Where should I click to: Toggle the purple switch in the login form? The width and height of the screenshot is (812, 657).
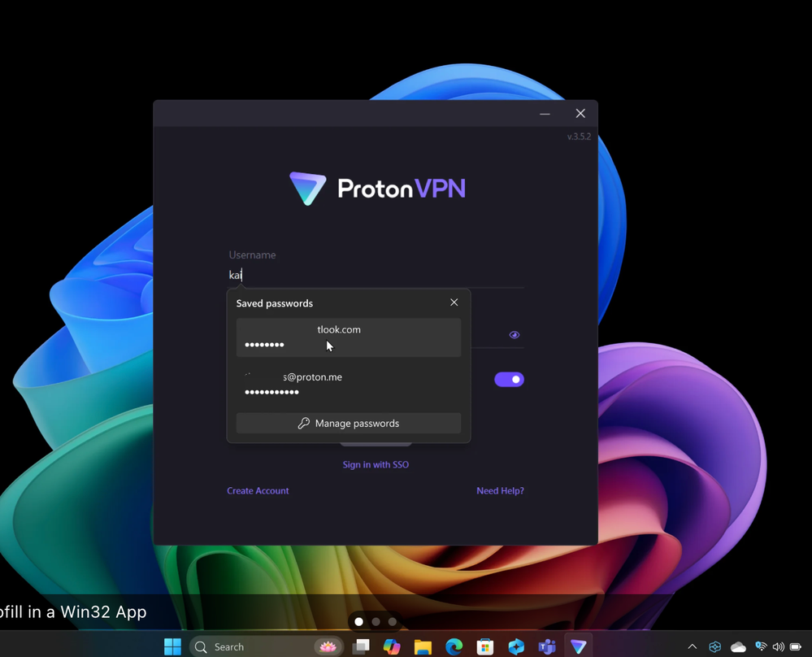pyautogui.click(x=509, y=379)
